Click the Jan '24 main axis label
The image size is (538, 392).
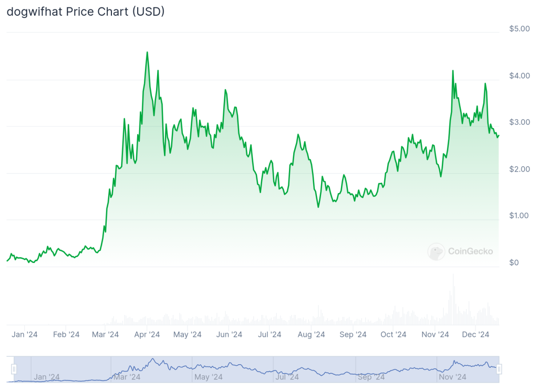click(x=24, y=334)
